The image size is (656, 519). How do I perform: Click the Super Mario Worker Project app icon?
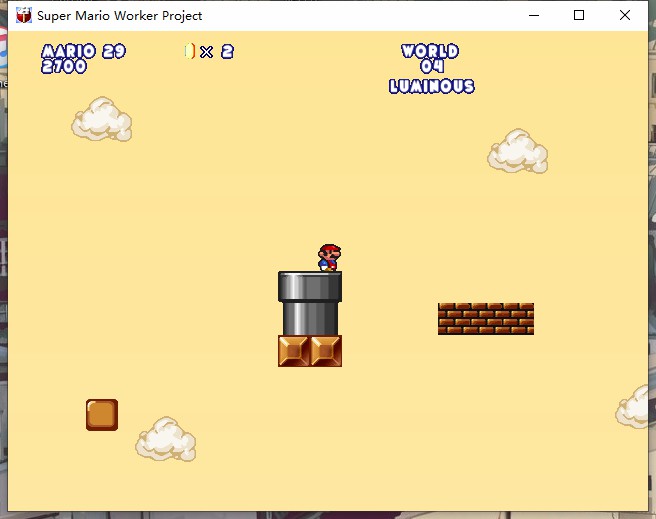coord(24,15)
